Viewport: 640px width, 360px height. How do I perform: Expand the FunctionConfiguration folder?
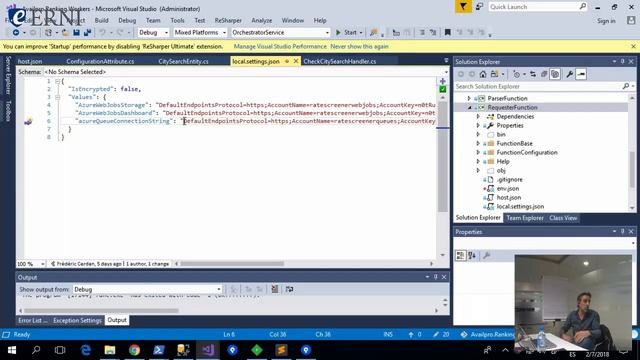click(x=478, y=152)
